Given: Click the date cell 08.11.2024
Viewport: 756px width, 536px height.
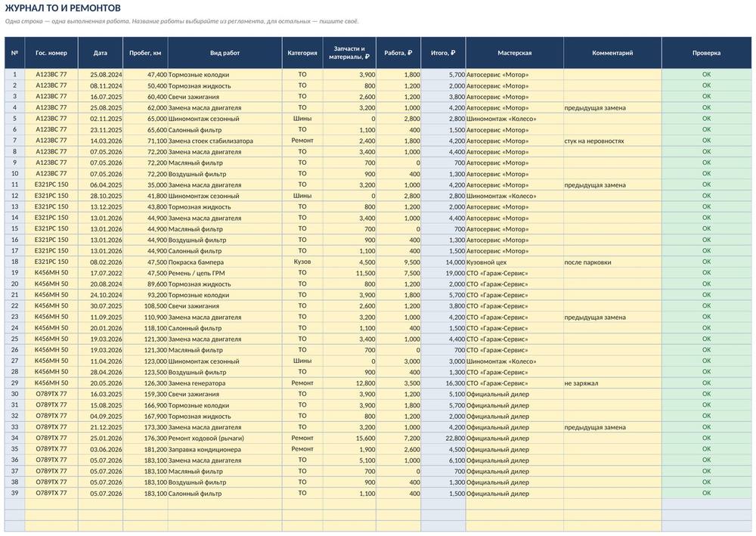Looking at the screenshot, I should tap(101, 85).
